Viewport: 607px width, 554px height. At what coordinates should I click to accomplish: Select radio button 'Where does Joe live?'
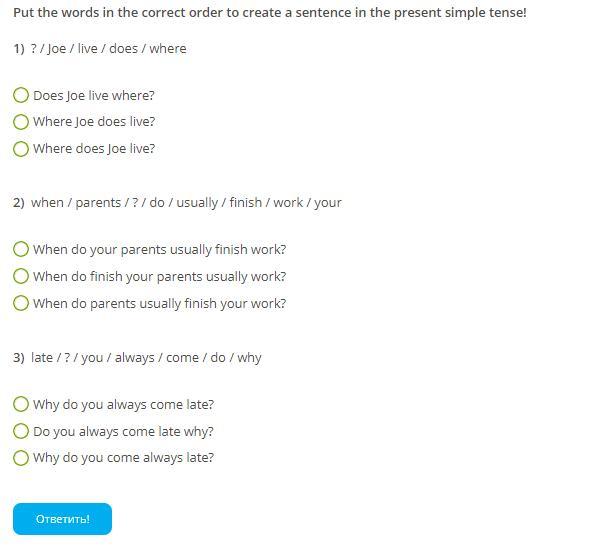(x=21, y=149)
